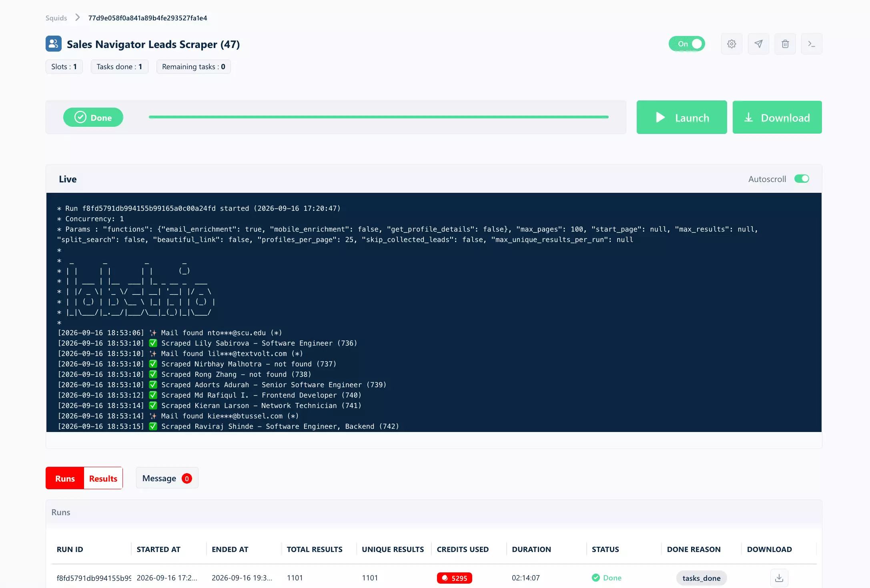
Task: Go back to Squids breadcrumb
Action: [56, 18]
